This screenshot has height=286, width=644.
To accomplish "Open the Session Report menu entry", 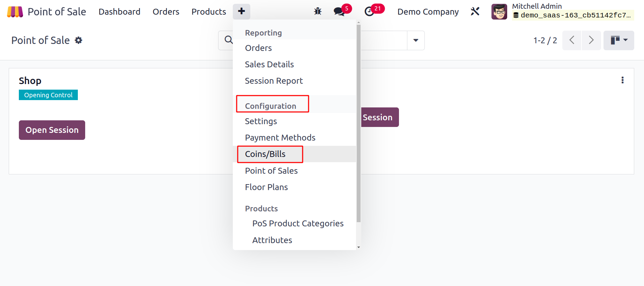I will [274, 81].
